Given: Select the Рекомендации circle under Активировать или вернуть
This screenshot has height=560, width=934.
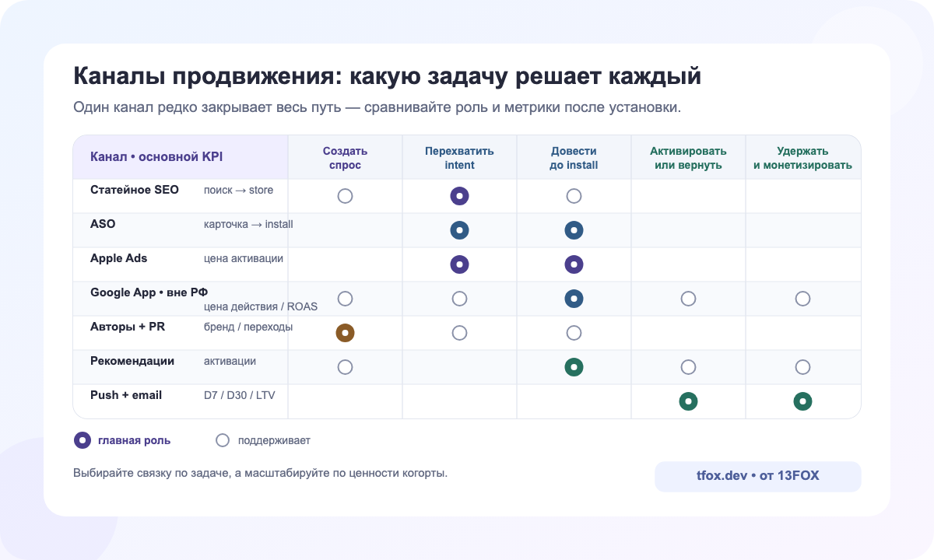Looking at the screenshot, I should pyautogui.click(x=688, y=367).
